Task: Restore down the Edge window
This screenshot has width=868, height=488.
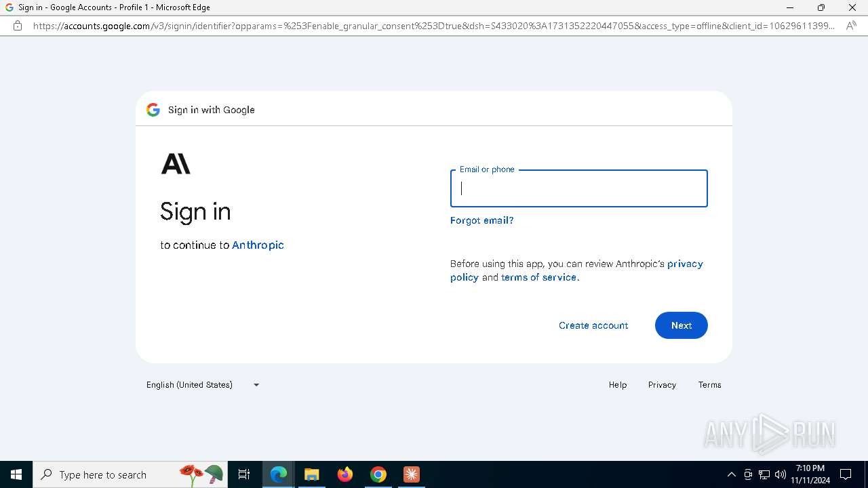Action: (821, 7)
